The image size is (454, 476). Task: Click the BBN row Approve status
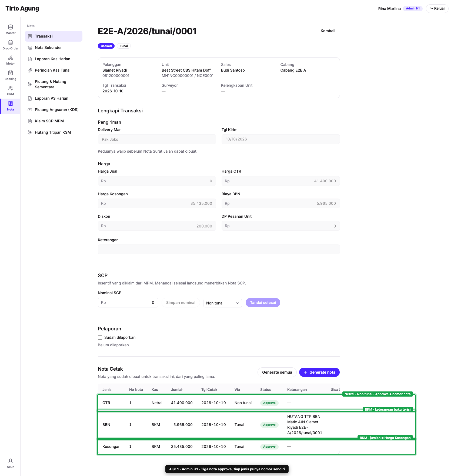coord(269,425)
